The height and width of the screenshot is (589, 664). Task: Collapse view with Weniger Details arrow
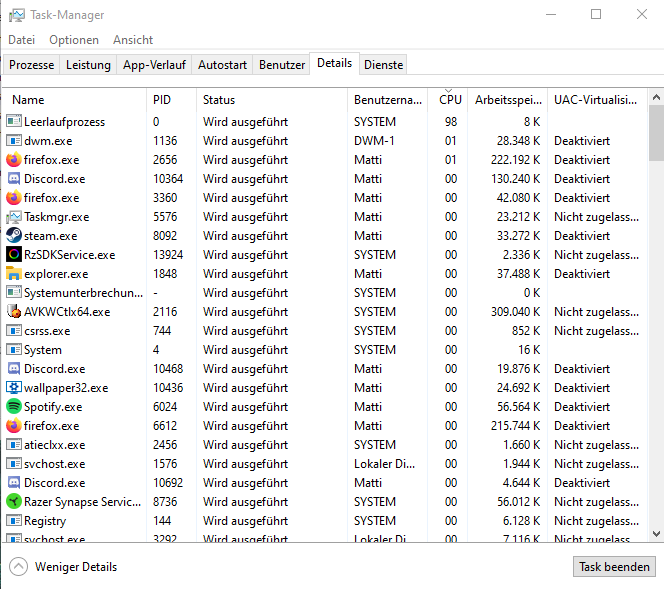[x=18, y=567]
